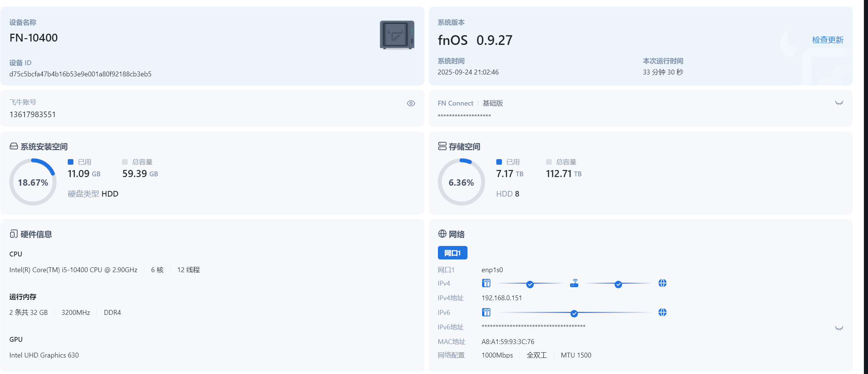The height and width of the screenshot is (374, 868).
Task: Click the 网络 globe heading icon
Action: pos(442,234)
